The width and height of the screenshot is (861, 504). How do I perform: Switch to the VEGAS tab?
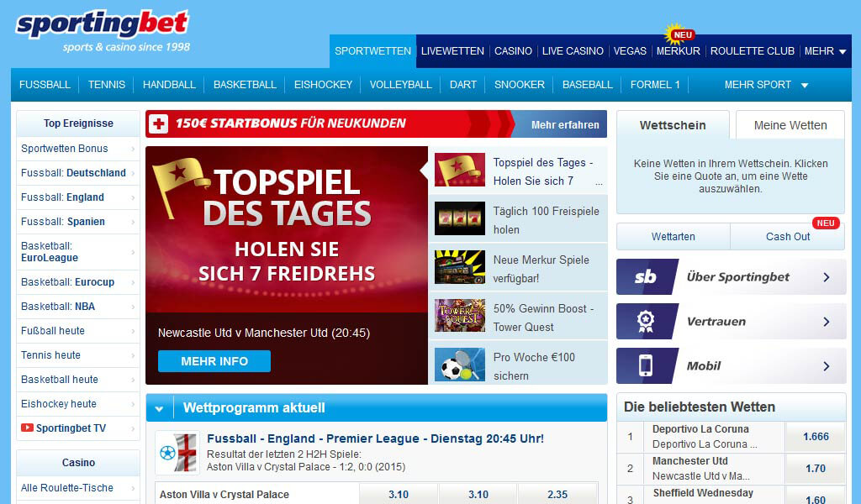pyautogui.click(x=630, y=51)
